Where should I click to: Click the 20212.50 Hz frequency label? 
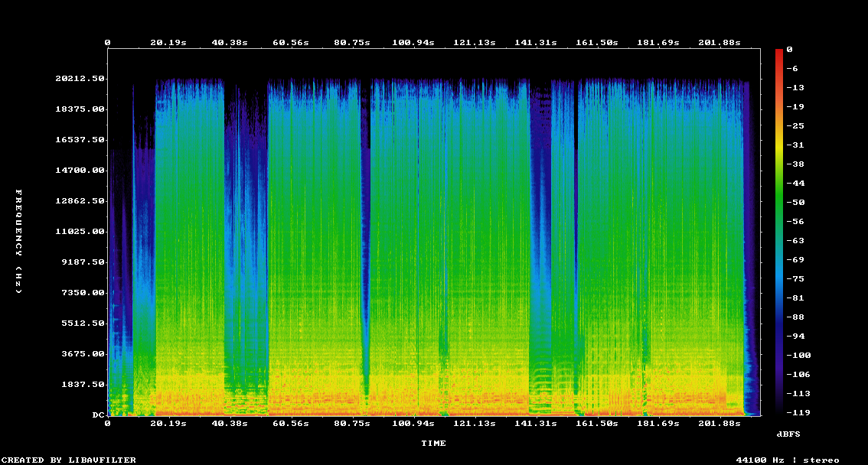(80, 79)
